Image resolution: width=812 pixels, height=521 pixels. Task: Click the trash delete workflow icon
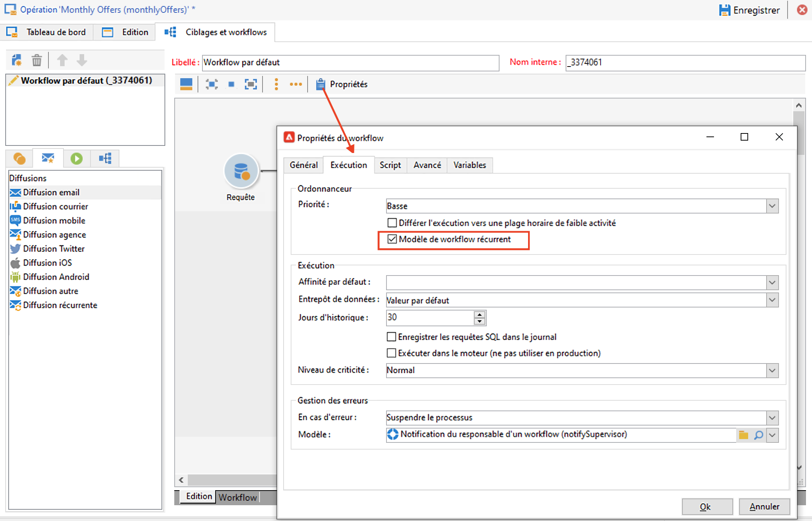point(36,60)
